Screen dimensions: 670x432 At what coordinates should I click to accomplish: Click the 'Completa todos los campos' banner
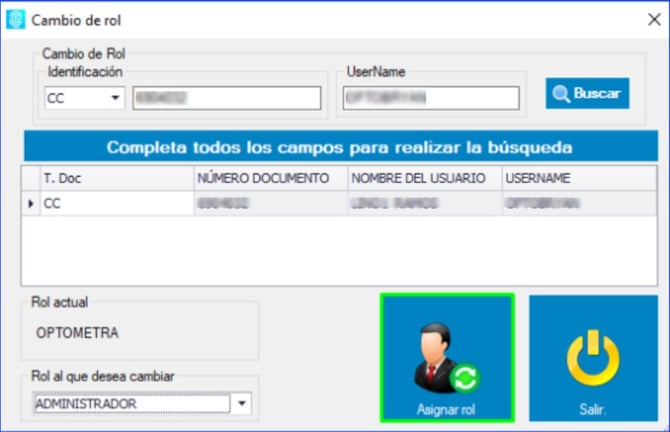[x=341, y=147]
